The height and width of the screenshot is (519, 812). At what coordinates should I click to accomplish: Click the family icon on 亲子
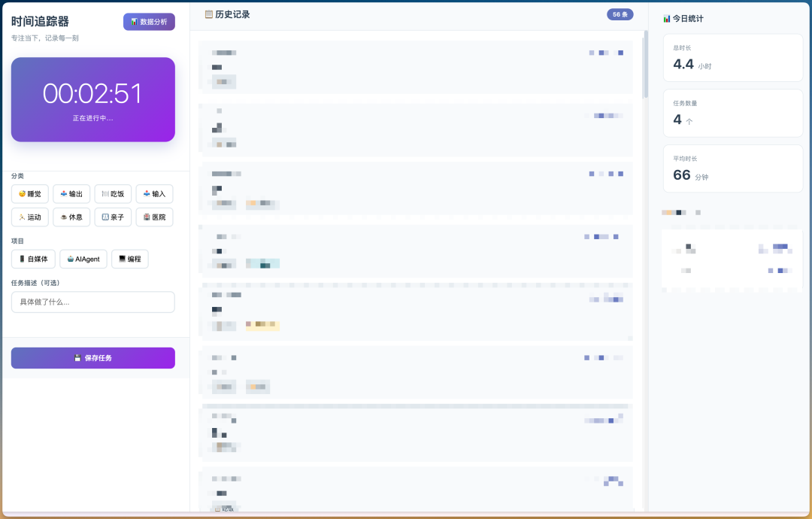coord(105,217)
